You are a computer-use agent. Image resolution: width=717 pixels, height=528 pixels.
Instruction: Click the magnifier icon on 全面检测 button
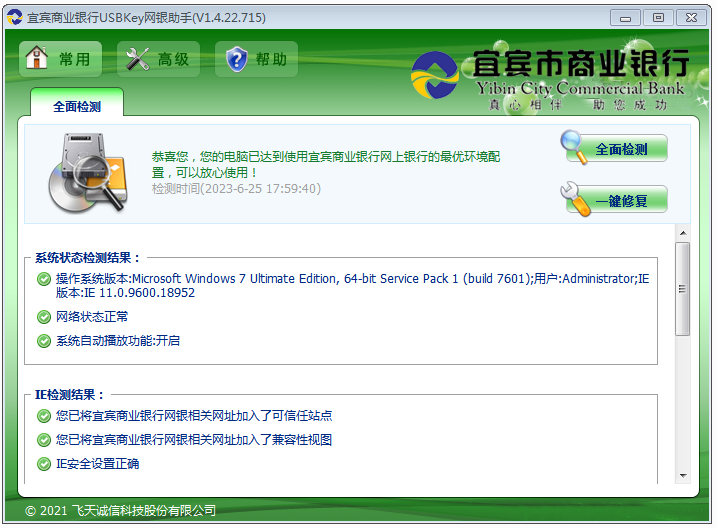coord(576,148)
